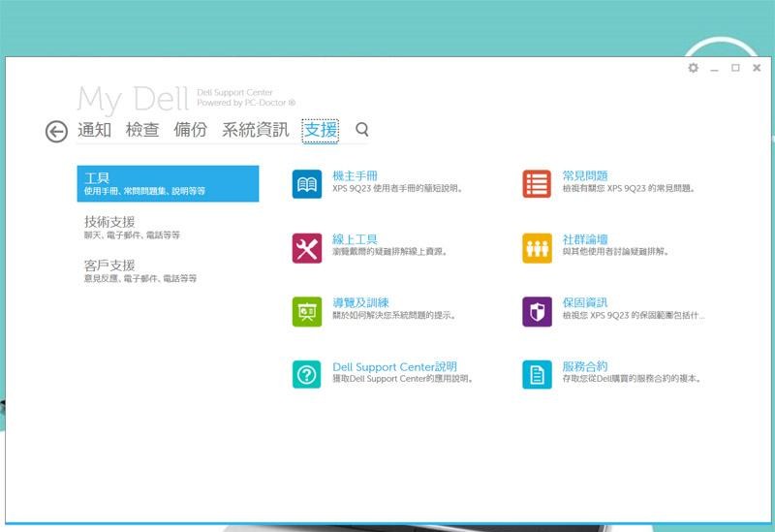775x532 pixels.
Task: Switch to the 通知 tab
Action: (94, 130)
